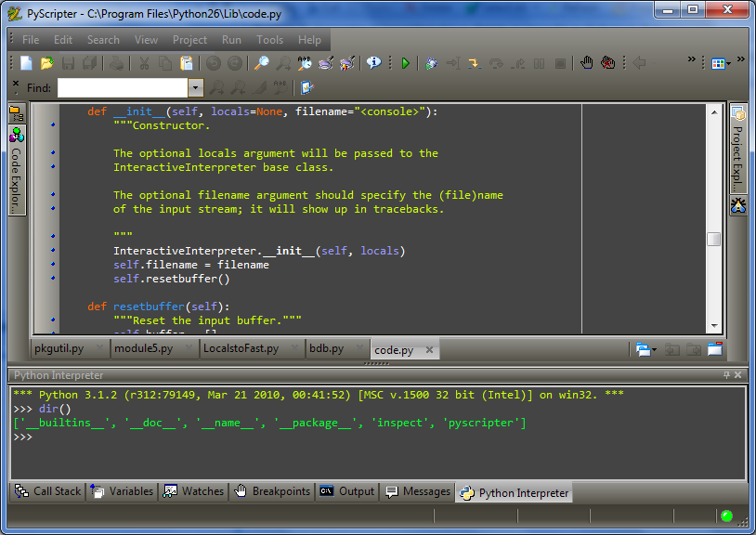Click the Debug icon
756x535 pixels.
(x=432, y=63)
